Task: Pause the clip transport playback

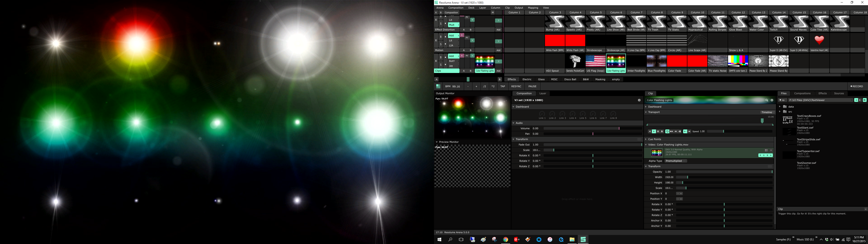Action: click(658, 131)
